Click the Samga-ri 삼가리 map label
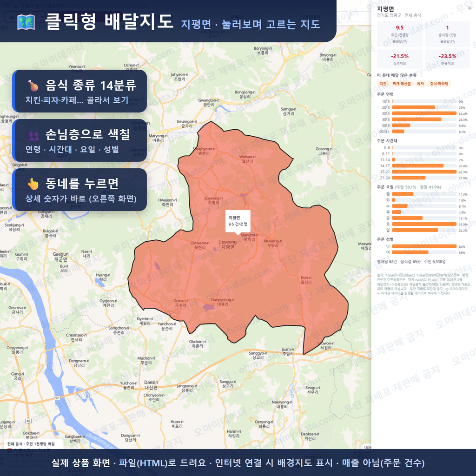Viewport: 476px width, 476px height. (x=288, y=112)
